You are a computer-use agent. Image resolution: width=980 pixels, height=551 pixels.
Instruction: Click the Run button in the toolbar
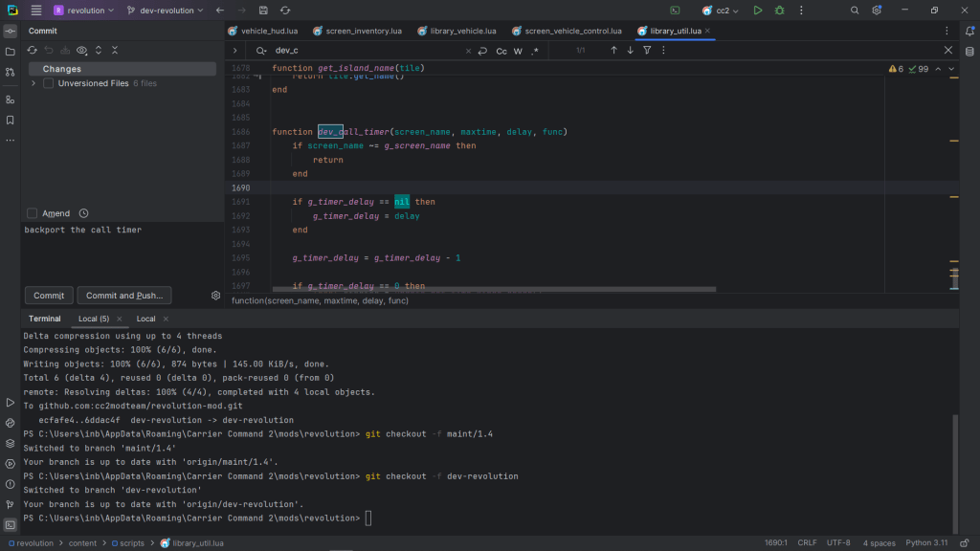pos(757,11)
